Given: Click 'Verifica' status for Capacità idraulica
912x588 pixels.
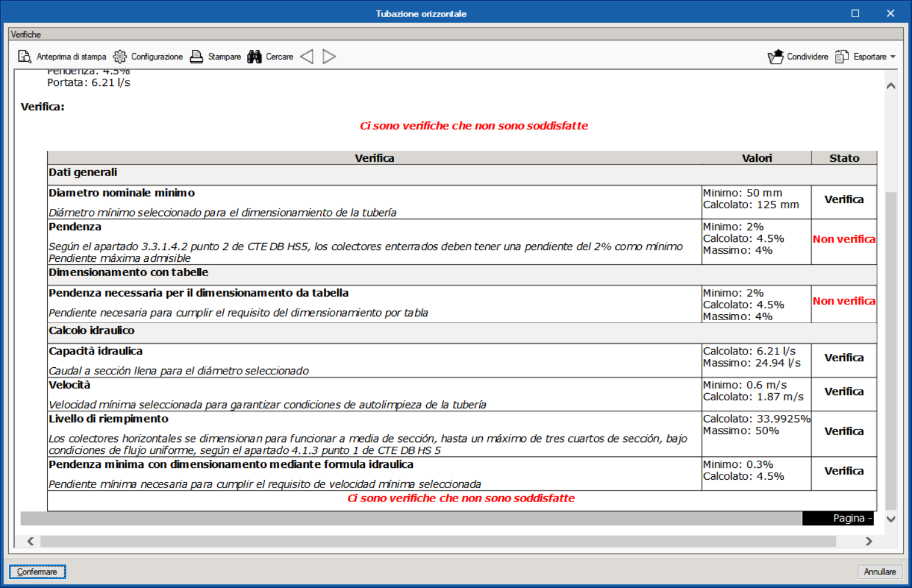Looking at the screenshot, I should 844,357.
